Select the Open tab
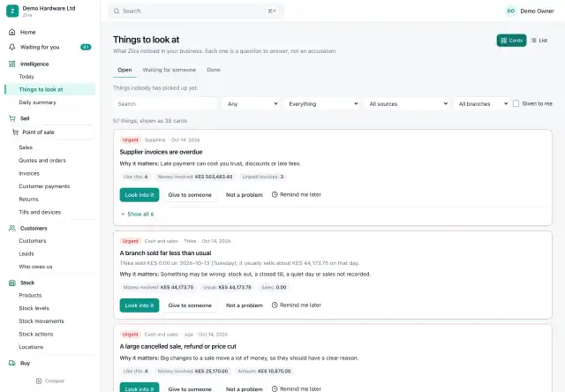 [124, 70]
